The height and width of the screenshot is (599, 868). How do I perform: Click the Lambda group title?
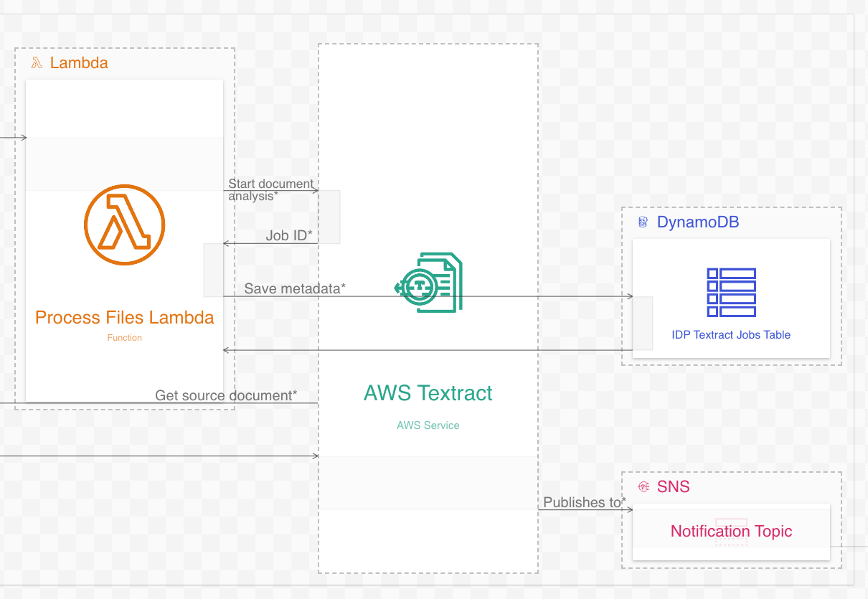pyautogui.click(x=79, y=63)
